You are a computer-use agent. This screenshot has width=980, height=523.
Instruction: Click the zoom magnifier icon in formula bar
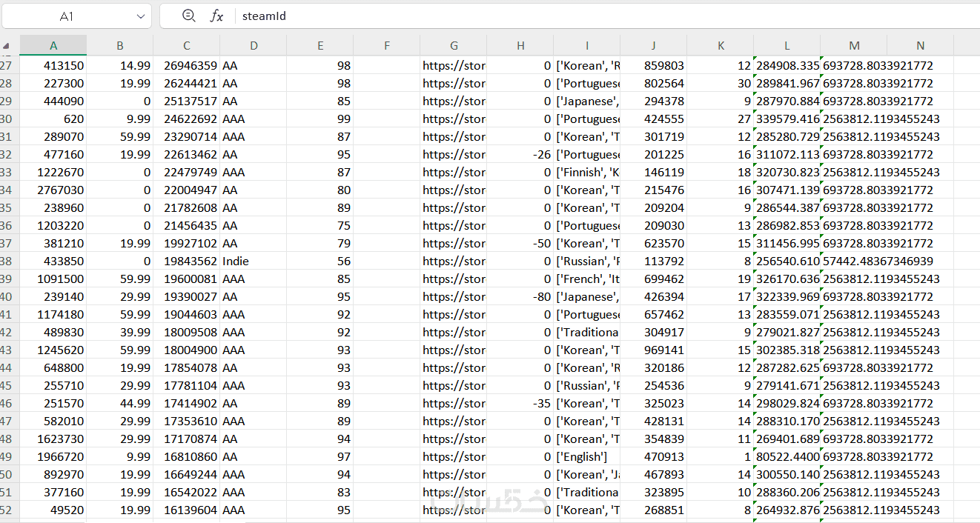pyautogui.click(x=189, y=16)
